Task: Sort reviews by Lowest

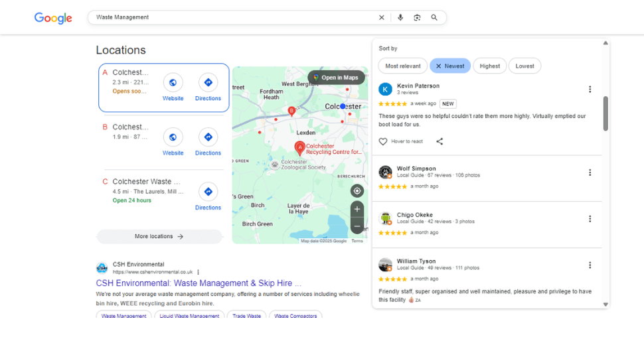Action: pos(525,66)
